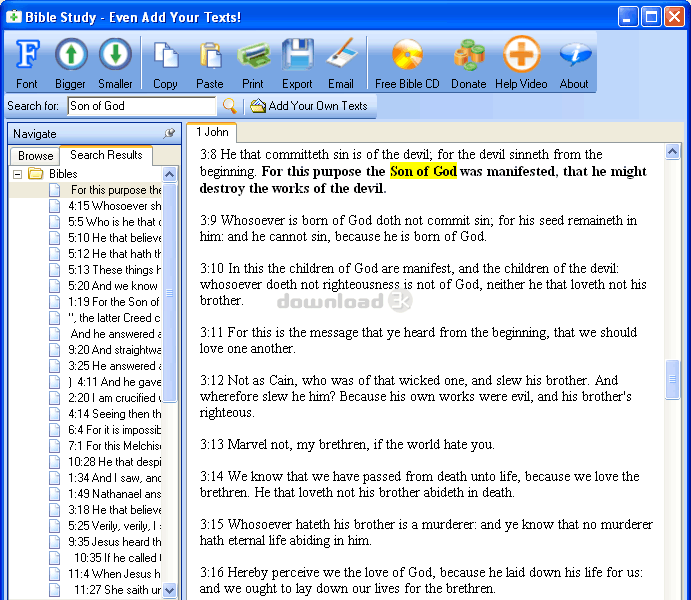This screenshot has width=691, height=600.
Task: Click the text pane scrollbar thumb
Action: 672,379
